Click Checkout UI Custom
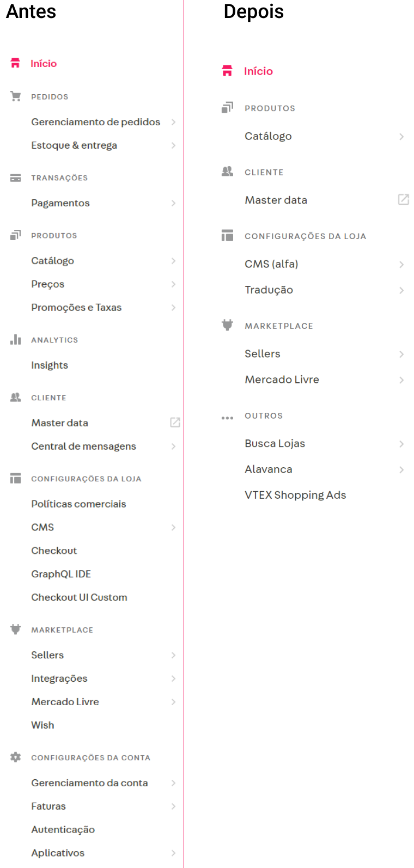 pyautogui.click(x=79, y=597)
